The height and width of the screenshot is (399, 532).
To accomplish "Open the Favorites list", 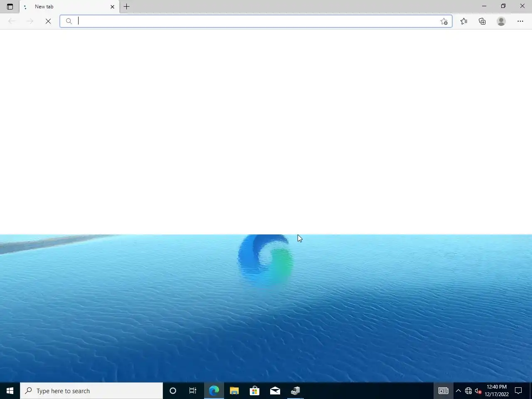I will pos(464,21).
